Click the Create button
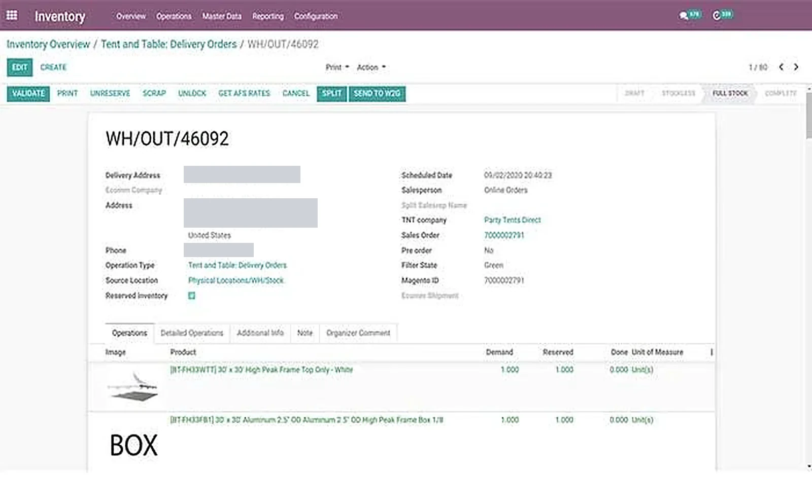Viewport: 812px width, 504px height. 53,67
